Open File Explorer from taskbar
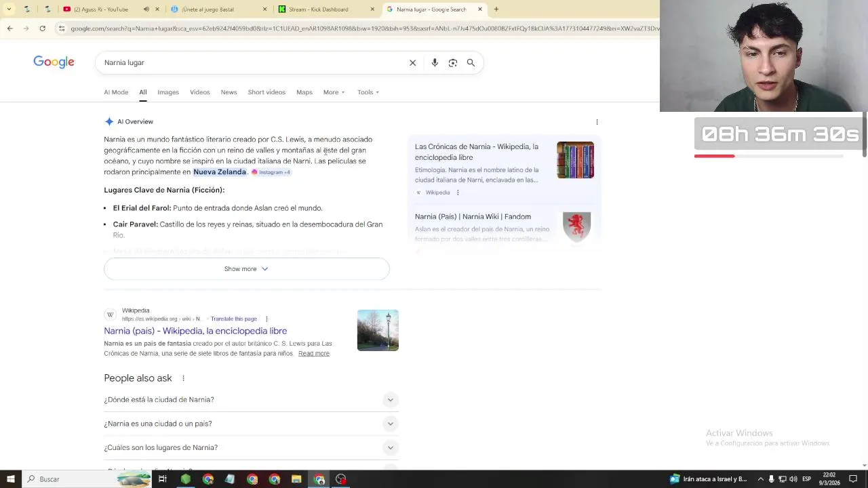 [296, 479]
